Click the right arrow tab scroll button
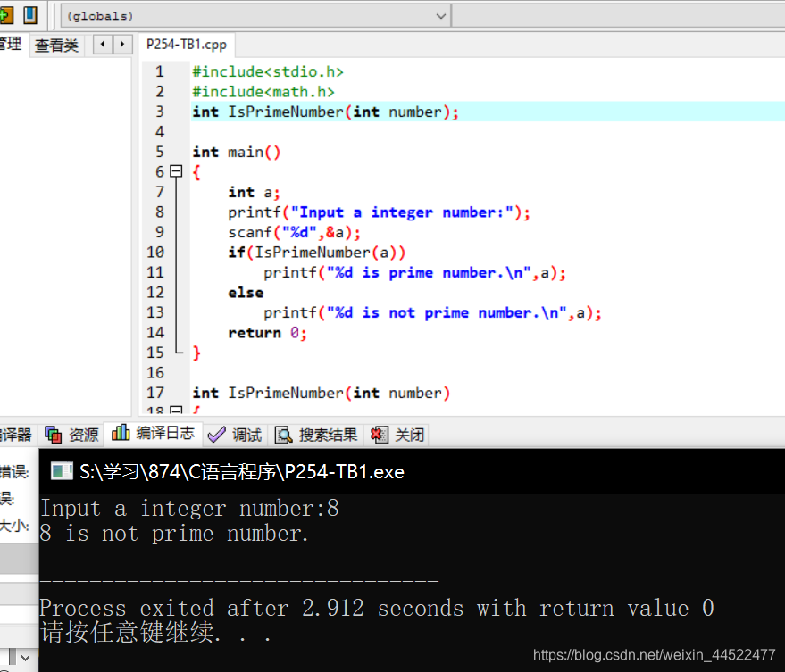 pos(122,45)
